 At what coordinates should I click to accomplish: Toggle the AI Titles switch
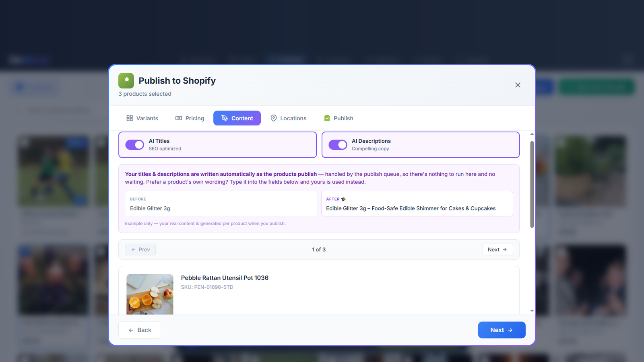pyautogui.click(x=134, y=145)
